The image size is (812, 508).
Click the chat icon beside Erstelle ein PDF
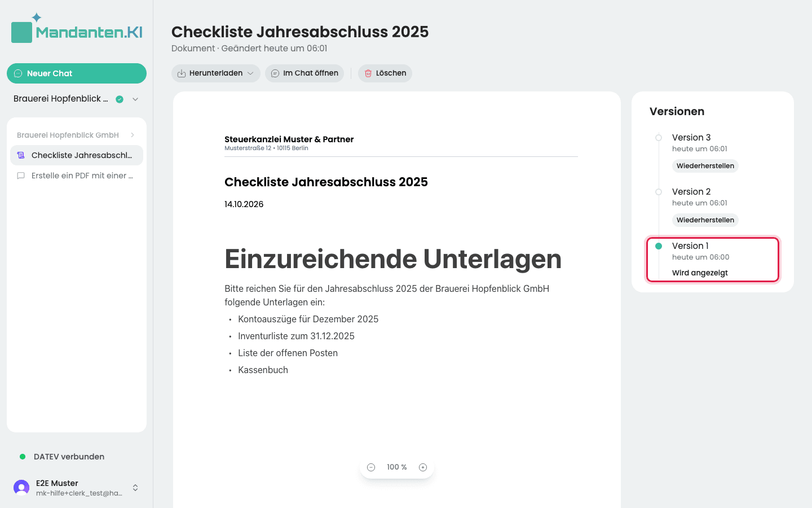click(x=21, y=176)
